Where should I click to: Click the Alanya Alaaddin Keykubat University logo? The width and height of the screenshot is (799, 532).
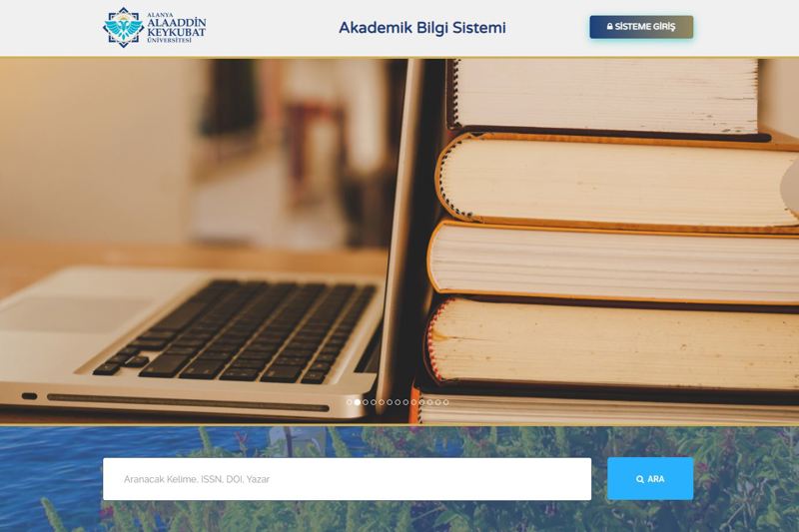coord(155,28)
